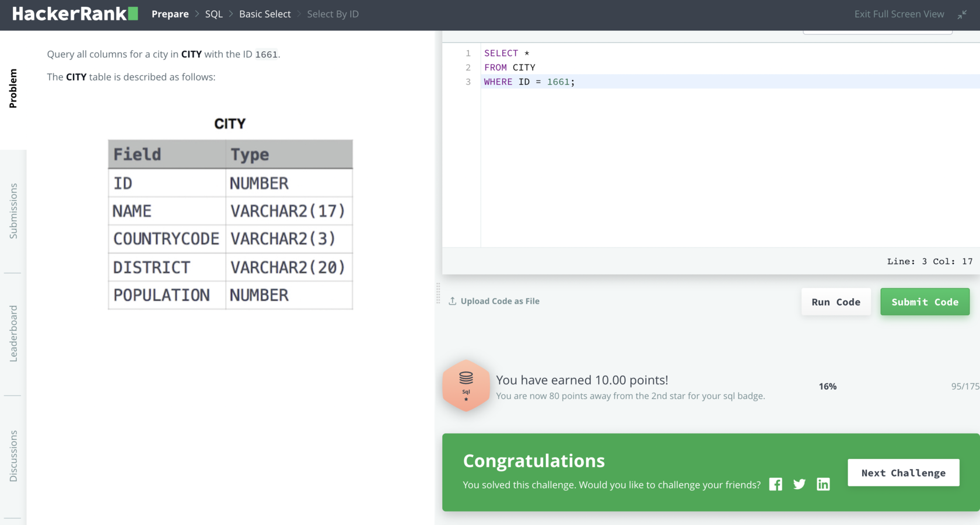Navigate to SQL breadcrumb link
Screen dimensions: 980x525
click(213, 14)
